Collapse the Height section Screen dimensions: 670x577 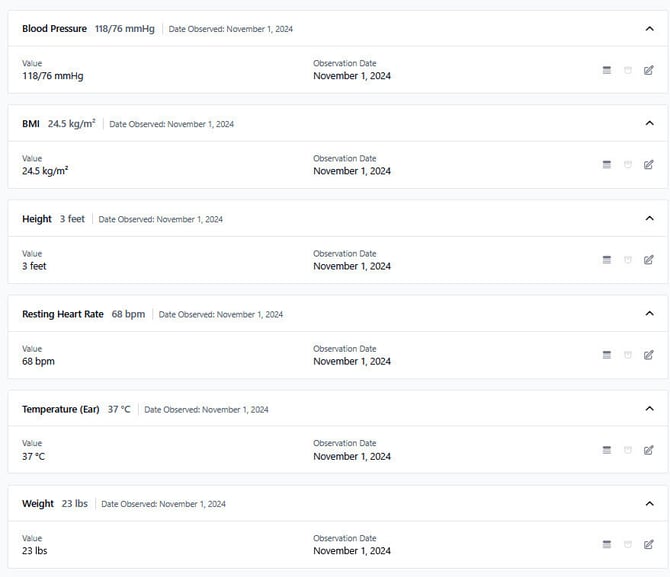click(x=650, y=219)
